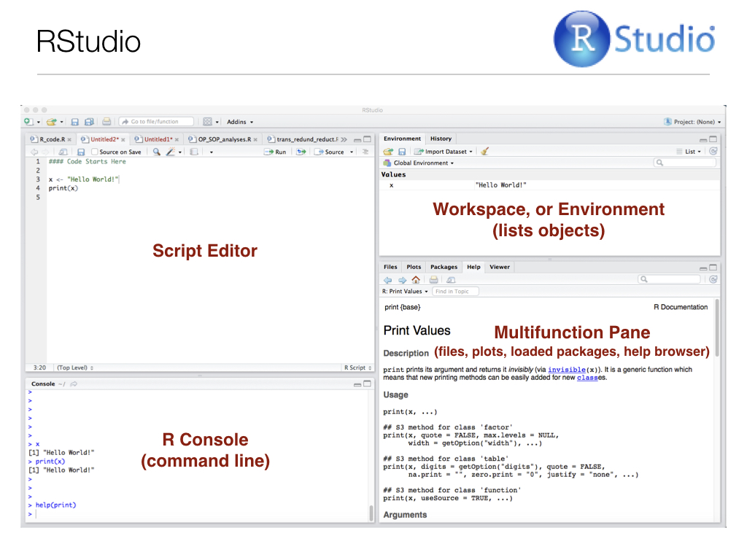Viewport: 747px width, 560px height.
Task: Open the Project: (None) menu
Action: click(x=692, y=122)
